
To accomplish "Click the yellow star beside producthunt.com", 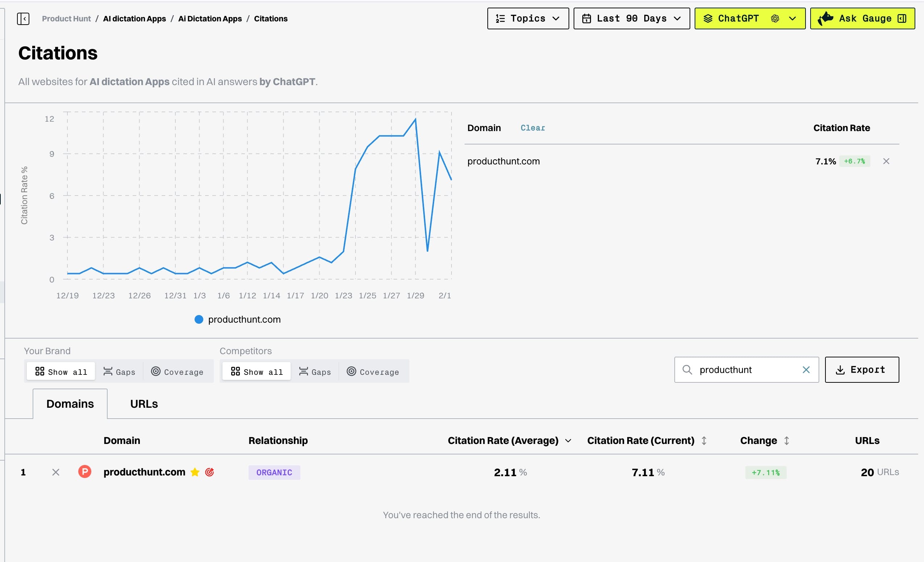I will (195, 472).
